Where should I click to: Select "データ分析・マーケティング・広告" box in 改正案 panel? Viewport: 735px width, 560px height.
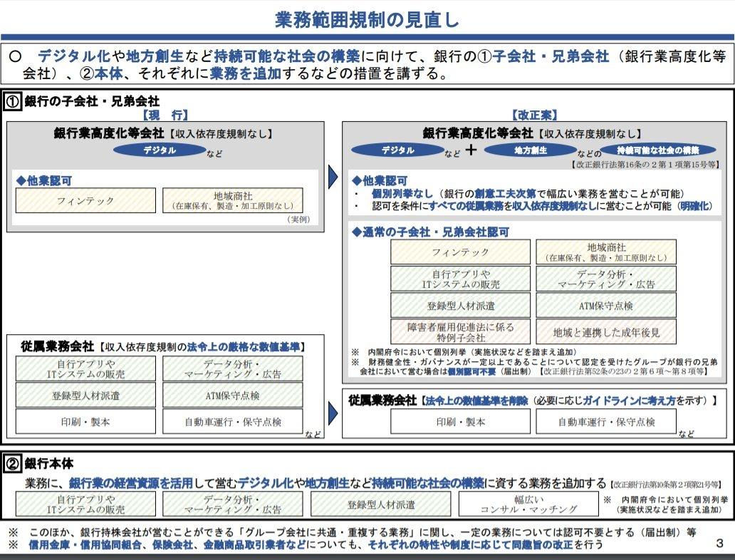[606, 279]
